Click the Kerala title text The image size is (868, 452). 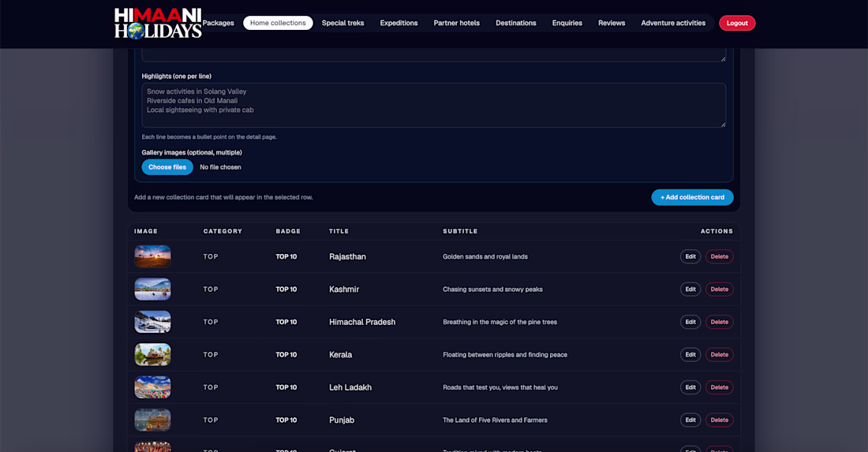(340, 355)
